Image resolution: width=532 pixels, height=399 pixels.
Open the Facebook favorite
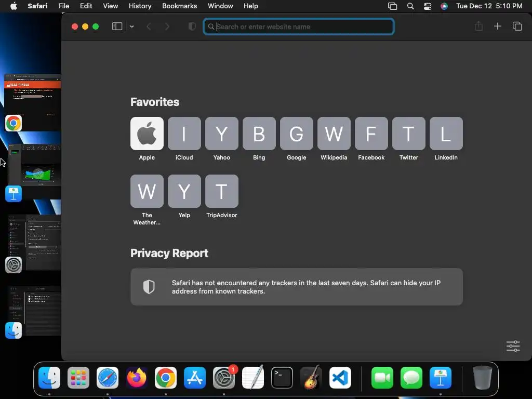pyautogui.click(x=371, y=134)
